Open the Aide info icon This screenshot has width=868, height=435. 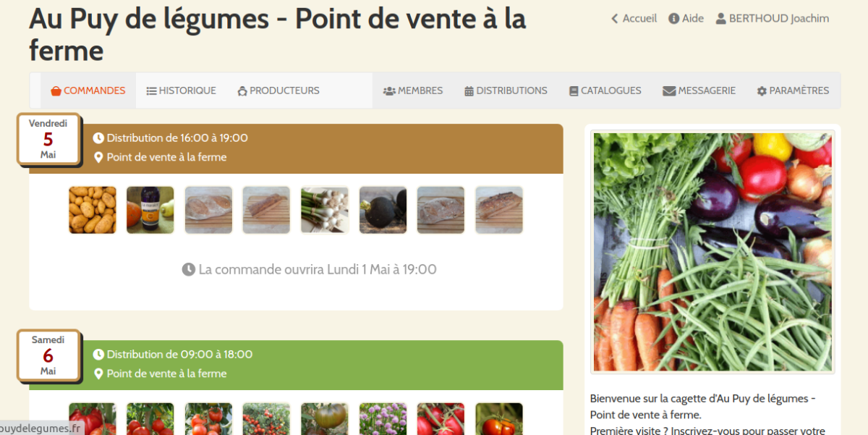(673, 19)
